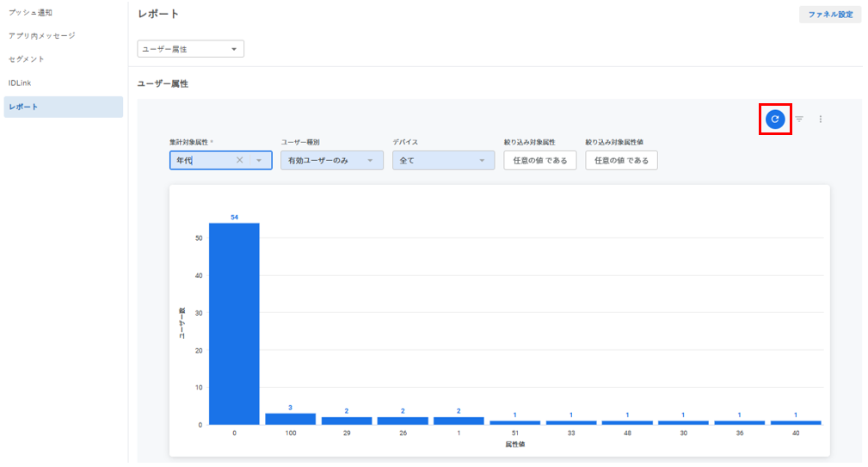Click the レポート page title
Screen dimensions: 868x467
click(158, 14)
